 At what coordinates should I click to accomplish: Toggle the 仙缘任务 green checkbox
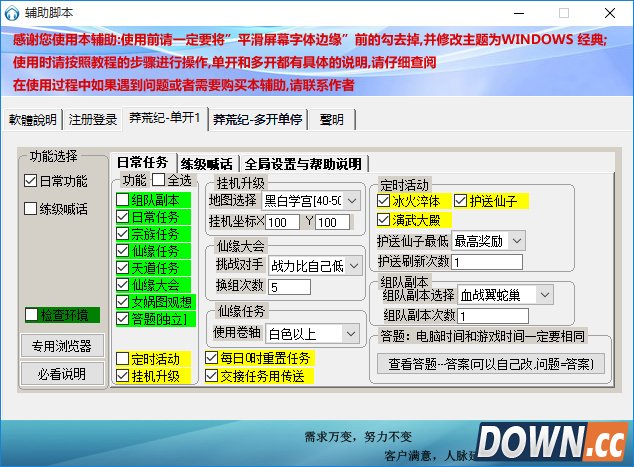(x=123, y=251)
